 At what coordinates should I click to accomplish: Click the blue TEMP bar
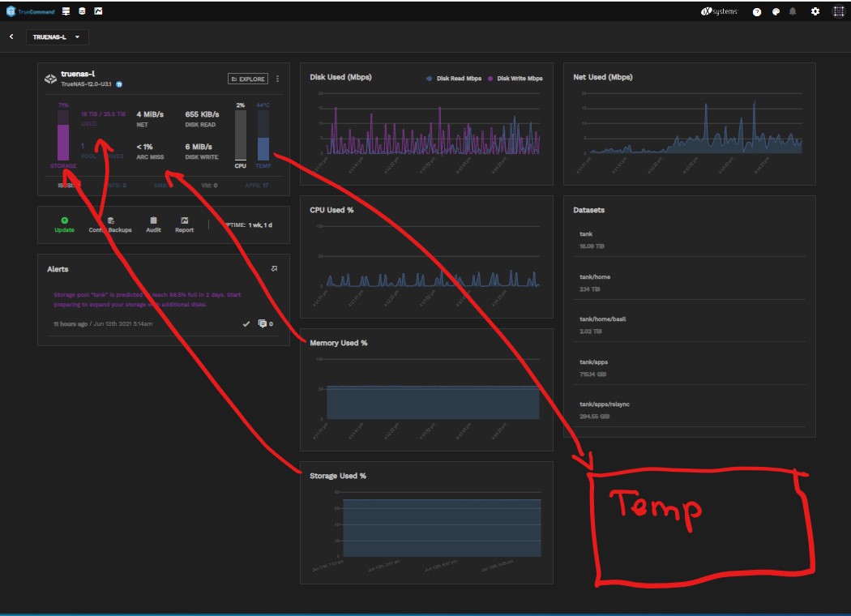[263, 135]
